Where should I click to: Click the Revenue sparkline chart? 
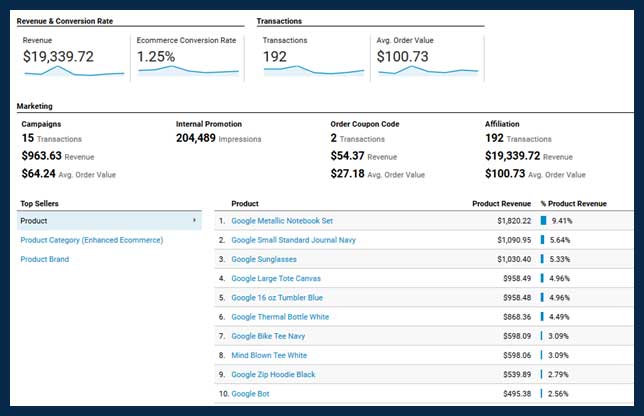(x=73, y=71)
